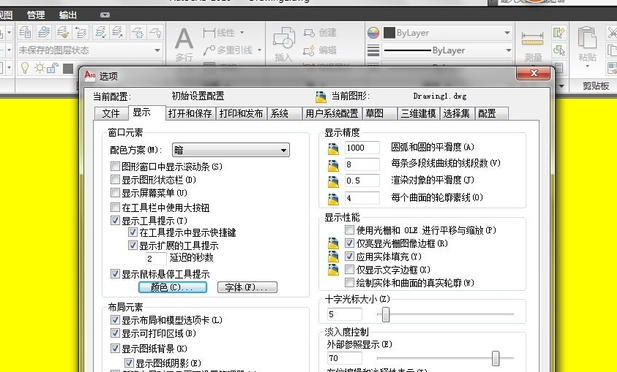Click the 圆弧和圆的平滑度 input field
The image size is (617, 372).
[362, 148]
